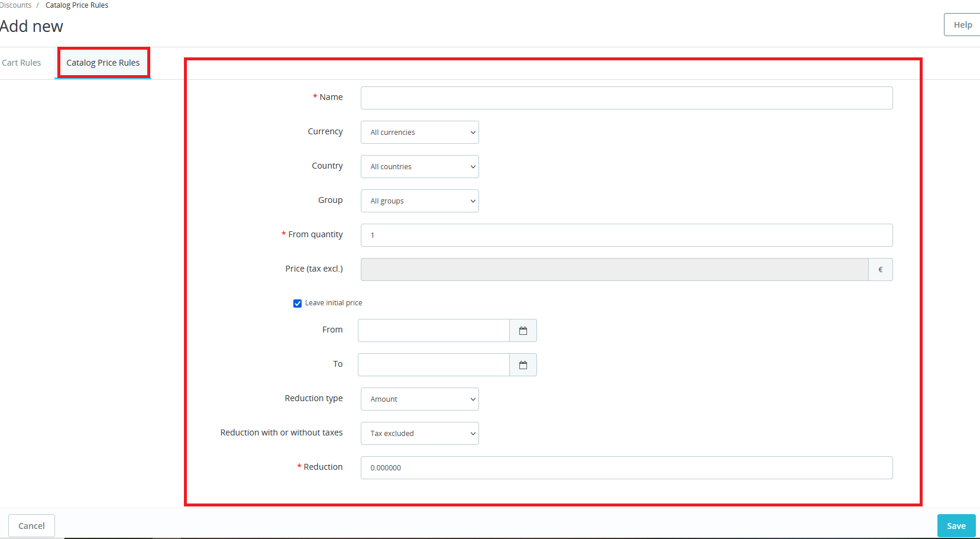Expand the Currency dropdown
The height and width of the screenshot is (539, 980).
419,133
